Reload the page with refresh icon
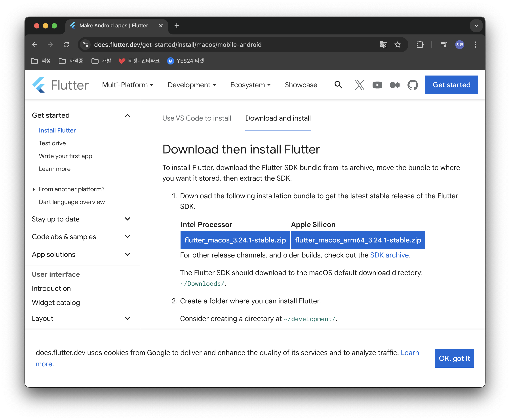The height and width of the screenshot is (420, 510). click(x=66, y=45)
